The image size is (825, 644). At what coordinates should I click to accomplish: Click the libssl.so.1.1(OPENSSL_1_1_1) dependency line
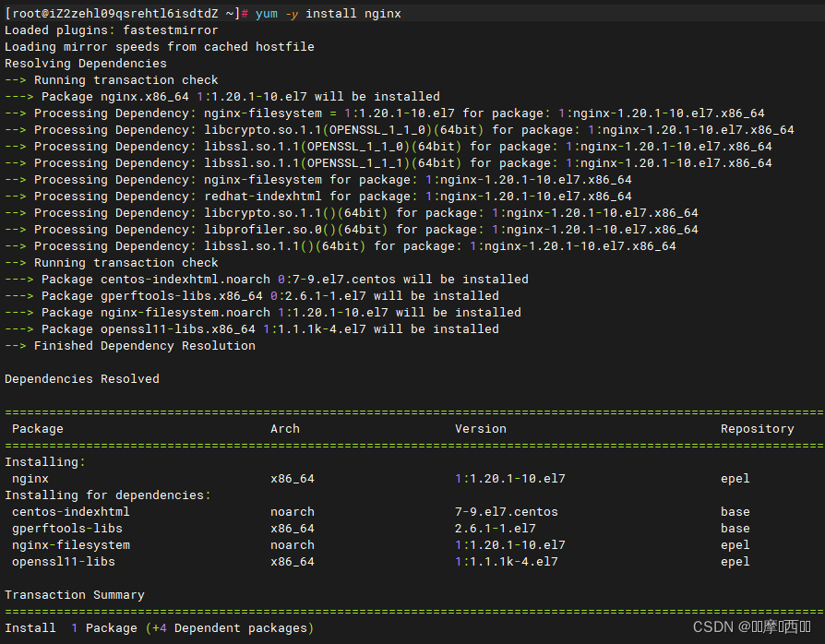click(389, 163)
